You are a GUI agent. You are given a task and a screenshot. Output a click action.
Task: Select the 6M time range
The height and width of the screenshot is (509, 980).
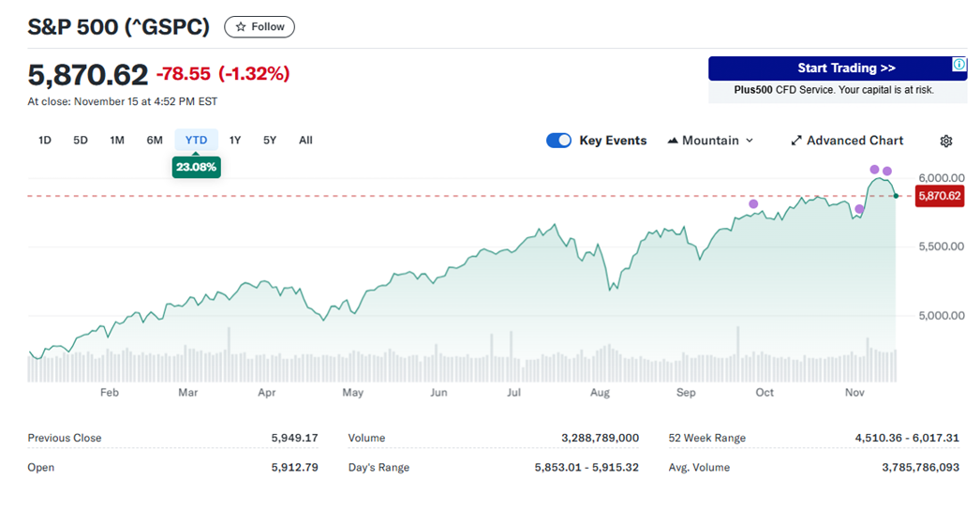point(155,140)
